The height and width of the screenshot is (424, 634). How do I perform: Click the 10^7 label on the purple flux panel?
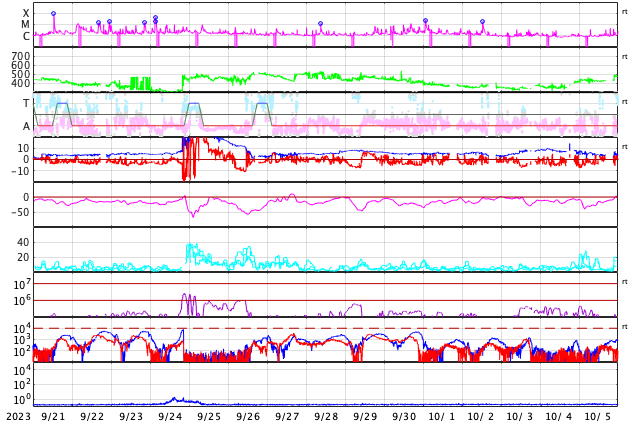pyautogui.click(x=22, y=285)
